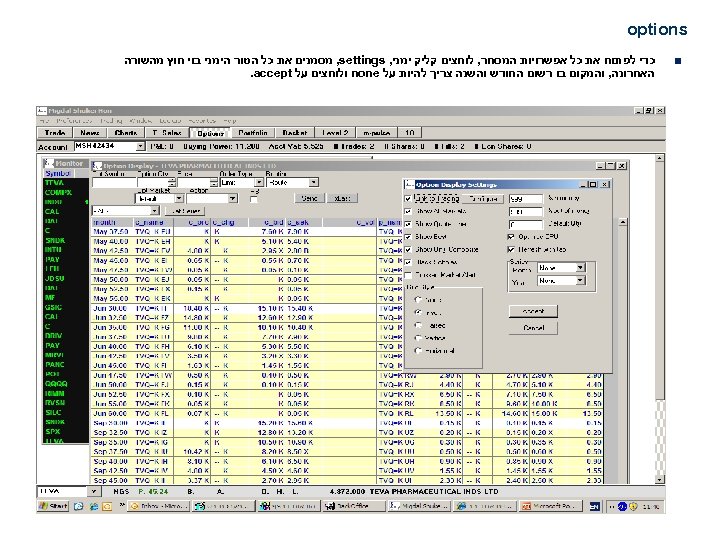Open the m-pulse tab
The width and height of the screenshot is (720, 540).
[376, 133]
